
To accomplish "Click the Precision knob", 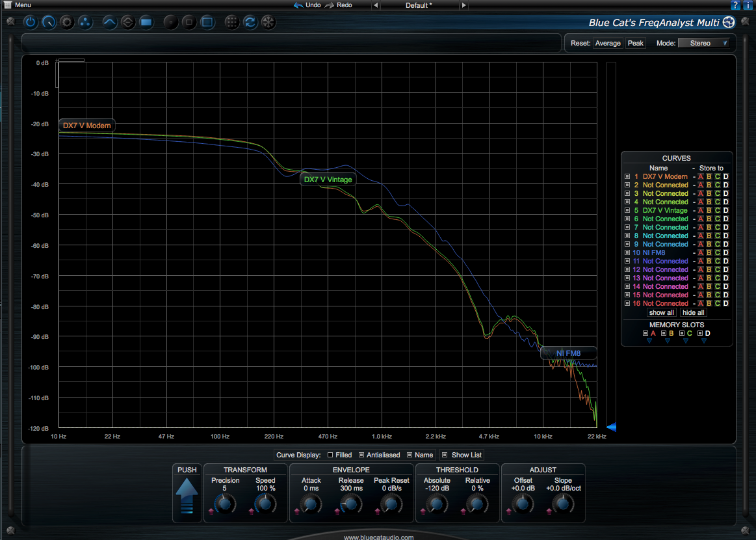I will tap(225, 504).
